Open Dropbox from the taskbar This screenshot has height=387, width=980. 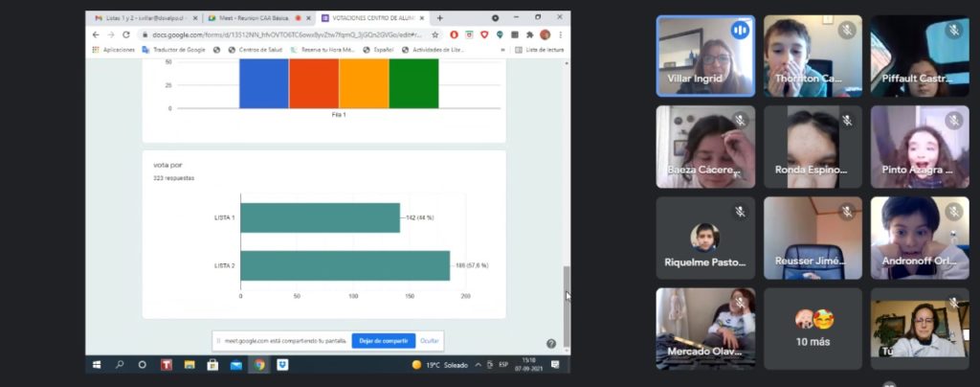[x=282, y=365]
